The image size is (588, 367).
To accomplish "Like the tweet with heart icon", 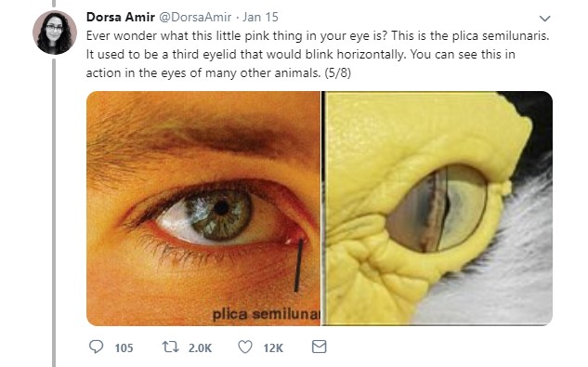I will click(x=245, y=347).
